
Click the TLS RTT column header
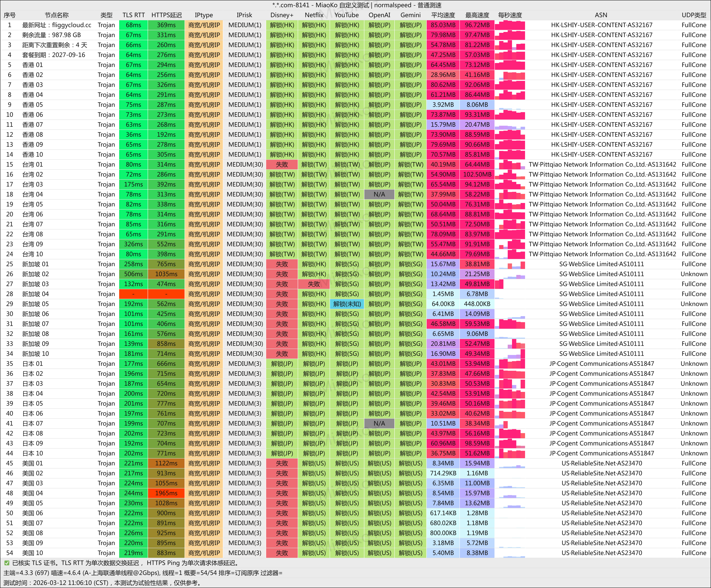click(x=133, y=15)
